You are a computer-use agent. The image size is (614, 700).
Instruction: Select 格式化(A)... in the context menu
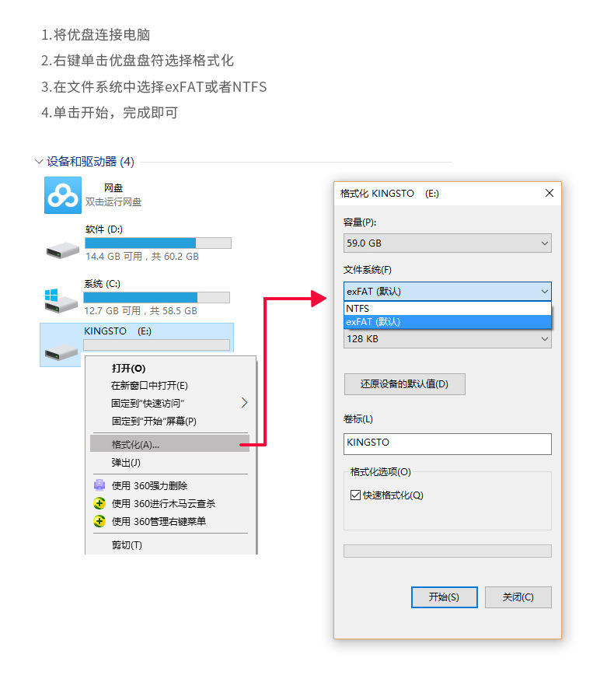tap(169, 445)
